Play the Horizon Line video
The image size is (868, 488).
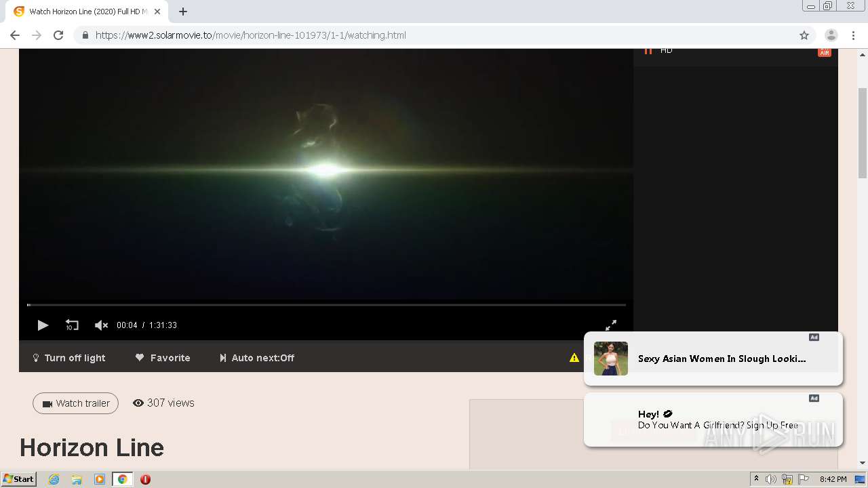pos(43,325)
